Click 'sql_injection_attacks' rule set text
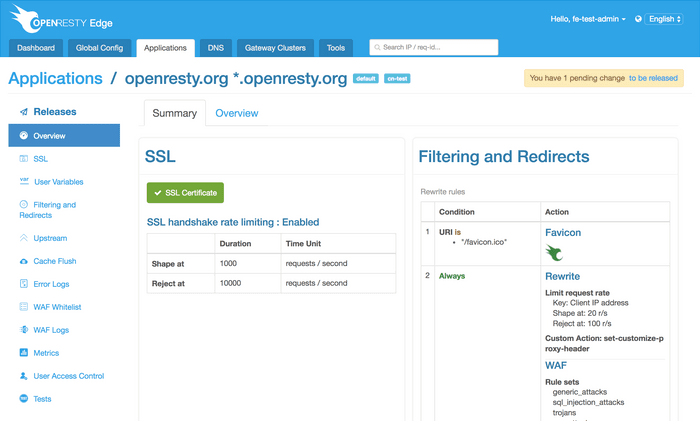Screen dimensions: 700x421 (588, 402)
